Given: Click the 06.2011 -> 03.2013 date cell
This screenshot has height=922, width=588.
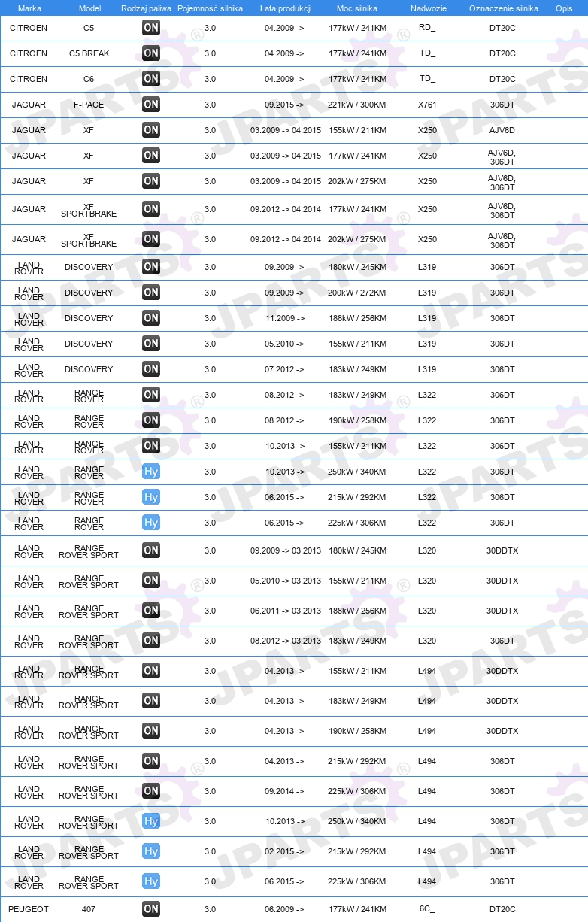Looking at the screenshot, I should (x=286, y=611).
